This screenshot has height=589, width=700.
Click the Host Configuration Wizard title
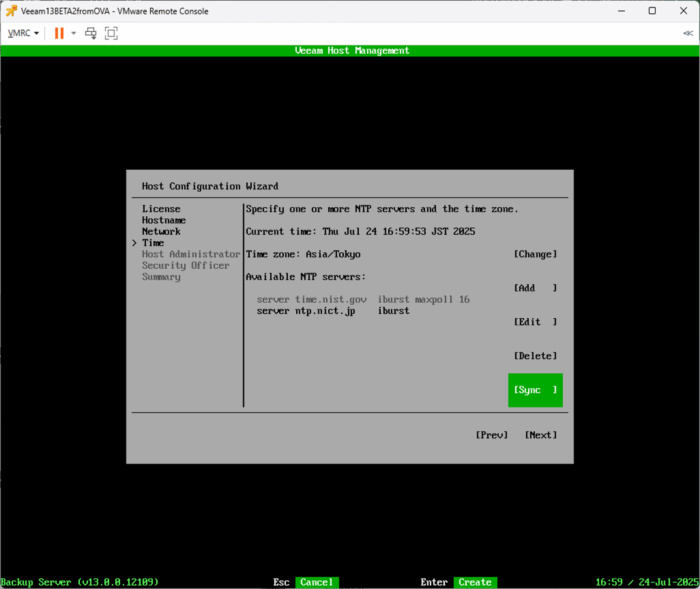click(x=210, y=186)
